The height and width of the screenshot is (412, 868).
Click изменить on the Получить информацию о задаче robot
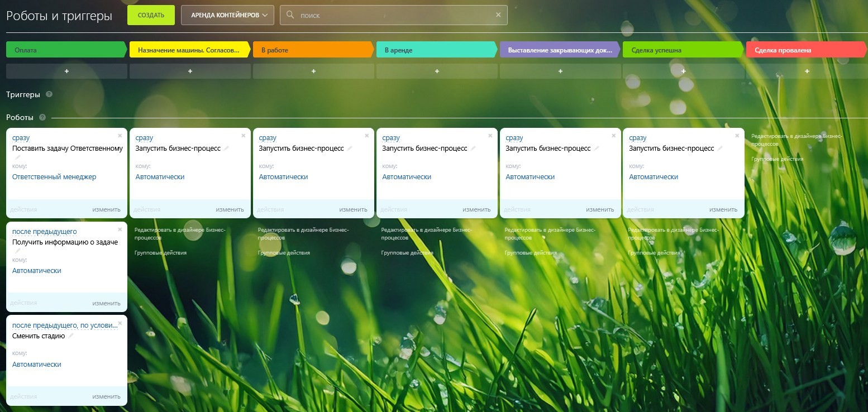(x=107, y=303)
